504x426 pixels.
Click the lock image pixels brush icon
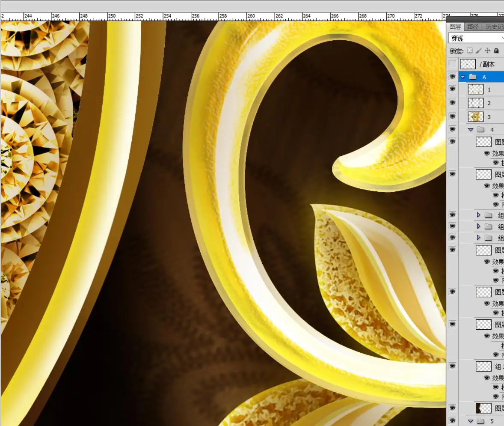point(479,51)
